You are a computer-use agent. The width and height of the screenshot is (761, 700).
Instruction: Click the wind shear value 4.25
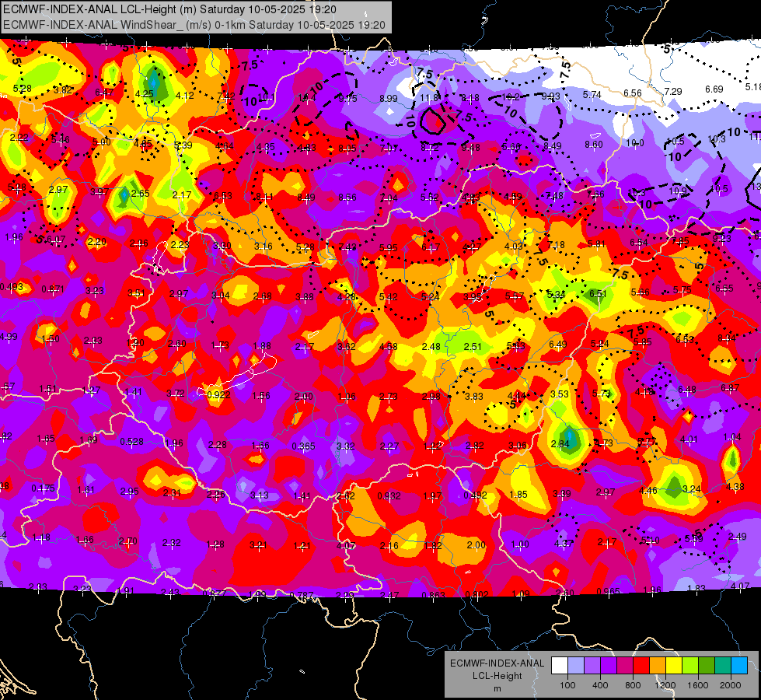[x=144, y=94]
